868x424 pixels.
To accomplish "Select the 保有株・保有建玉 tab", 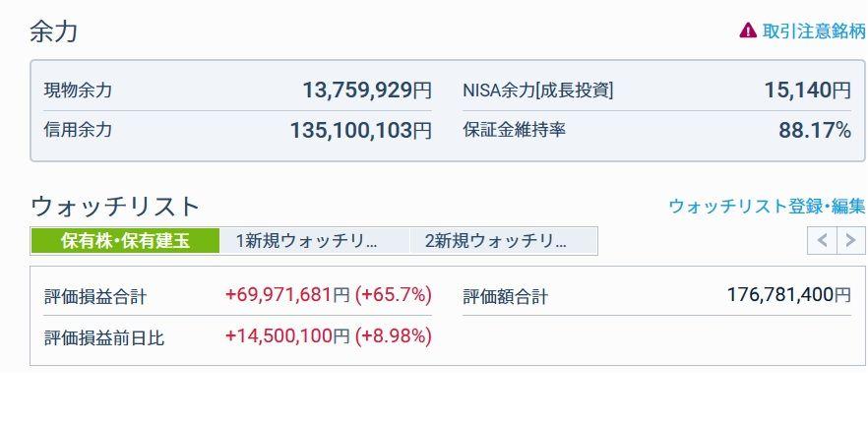I will click(125, 241).
